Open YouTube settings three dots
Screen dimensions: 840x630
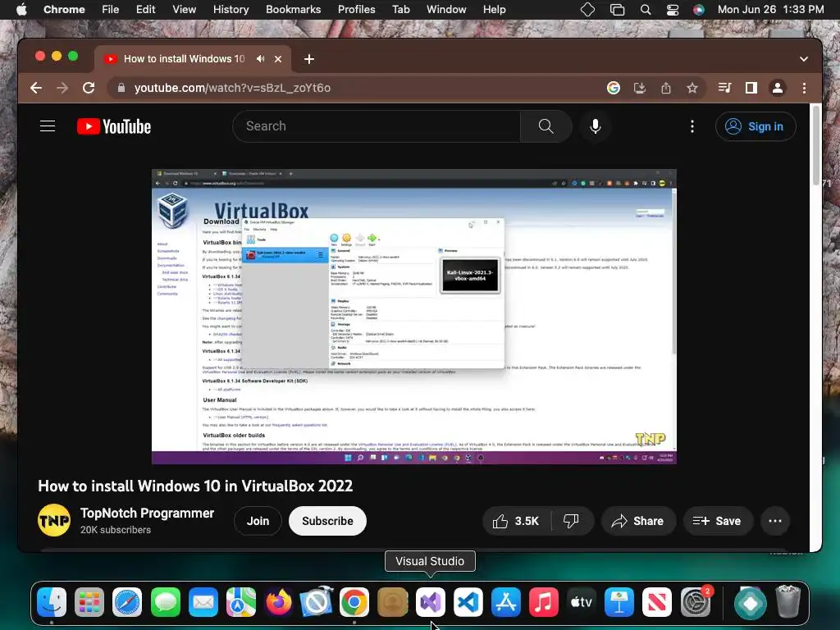point(692,126)
